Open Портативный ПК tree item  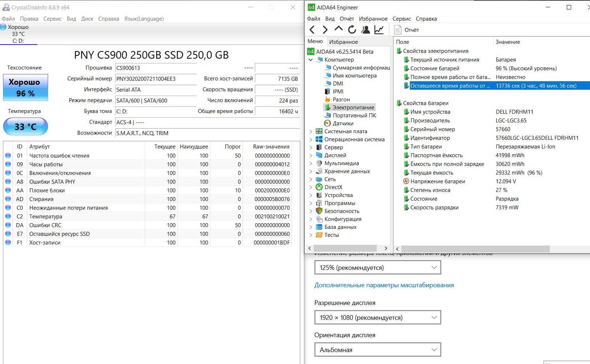coord(354,116)
